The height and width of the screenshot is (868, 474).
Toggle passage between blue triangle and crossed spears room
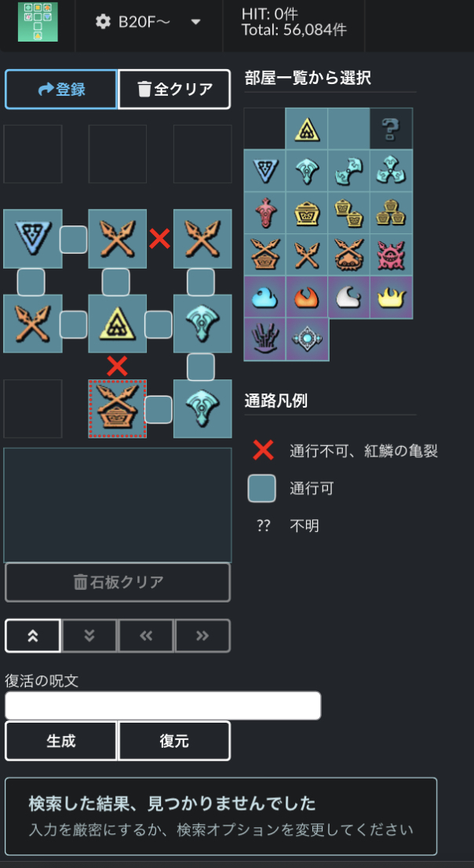tap(74, 239)
